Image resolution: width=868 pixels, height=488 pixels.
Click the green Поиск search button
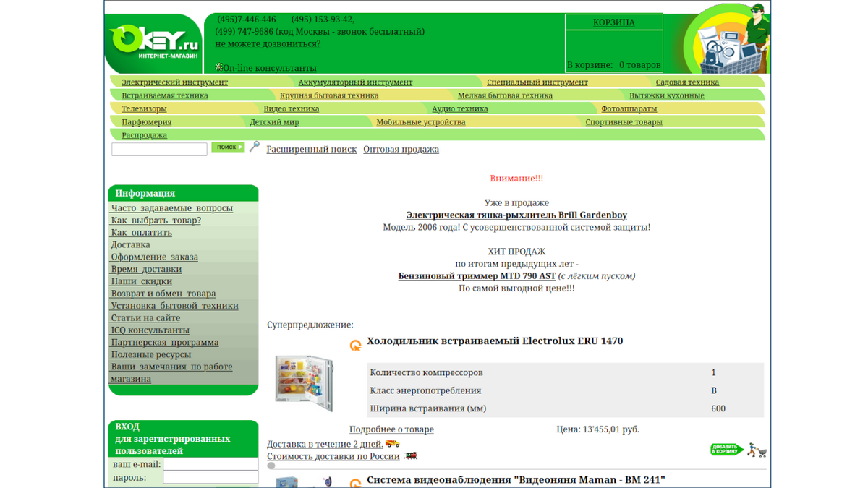(228, 147)
